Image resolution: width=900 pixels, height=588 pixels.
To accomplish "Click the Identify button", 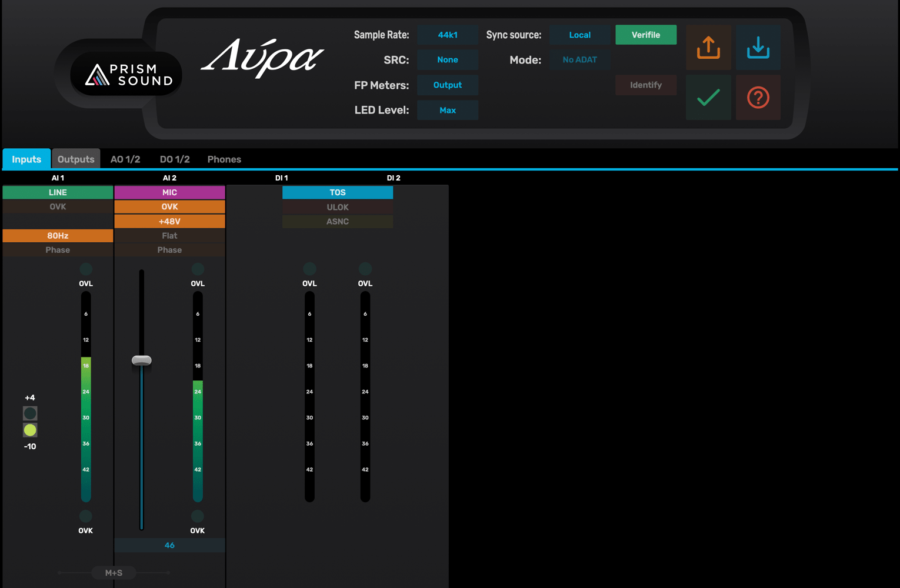I will (646, 85).
